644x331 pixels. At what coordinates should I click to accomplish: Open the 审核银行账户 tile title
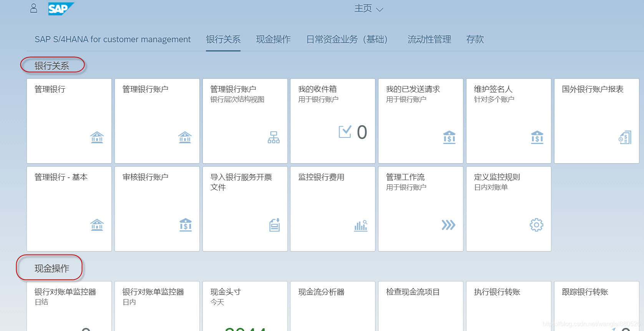pyautogui.click(x=145, y=177)
